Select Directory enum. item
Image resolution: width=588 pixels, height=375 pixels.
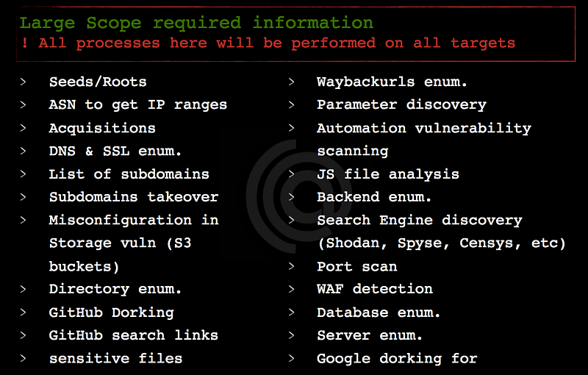115,289
